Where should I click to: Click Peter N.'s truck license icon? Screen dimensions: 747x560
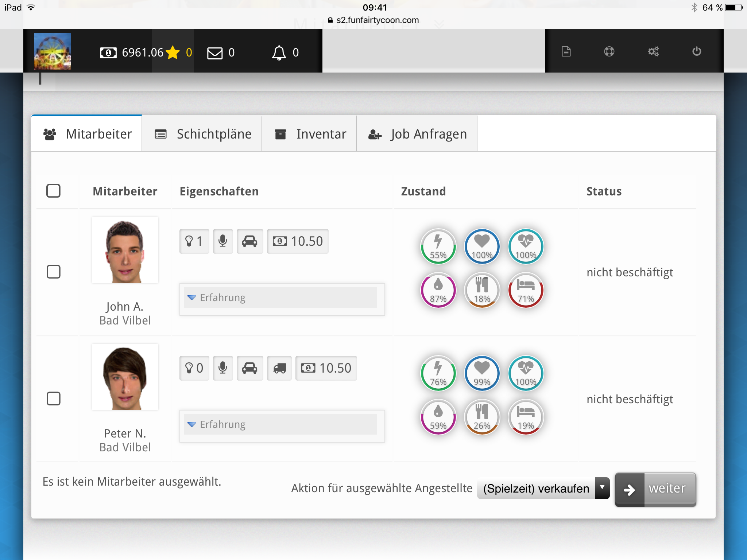click(279, 368)
